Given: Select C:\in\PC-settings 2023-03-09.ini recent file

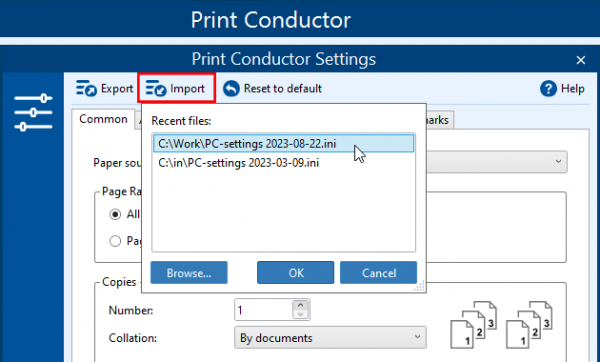Looking at the screenshot, I should click(283, 163).
